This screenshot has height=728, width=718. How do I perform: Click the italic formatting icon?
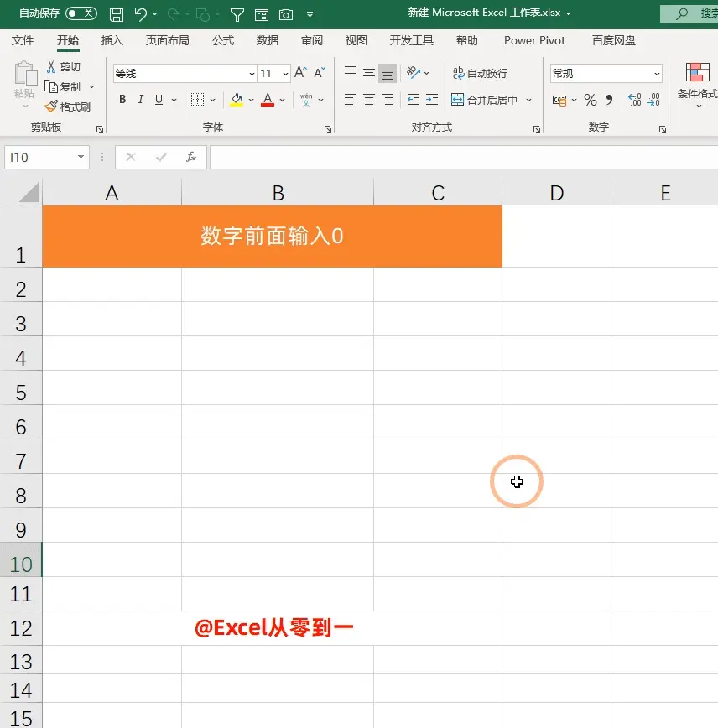point(139,100)
